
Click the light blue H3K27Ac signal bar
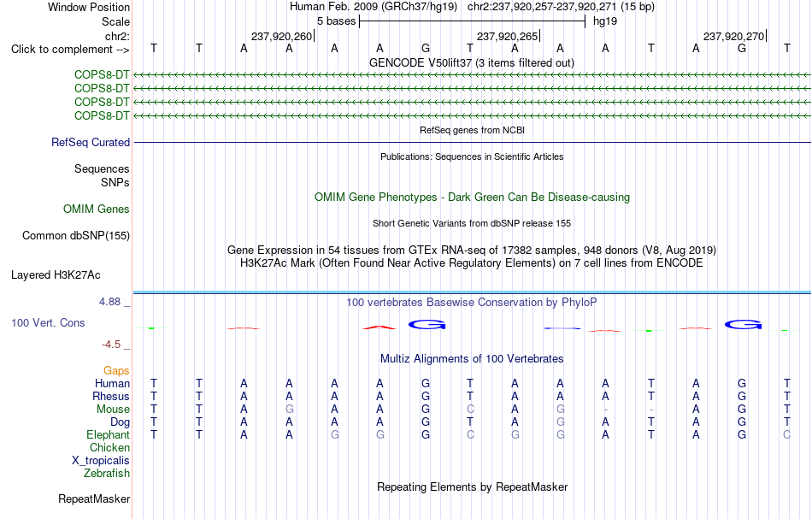[x=472, y=292]
